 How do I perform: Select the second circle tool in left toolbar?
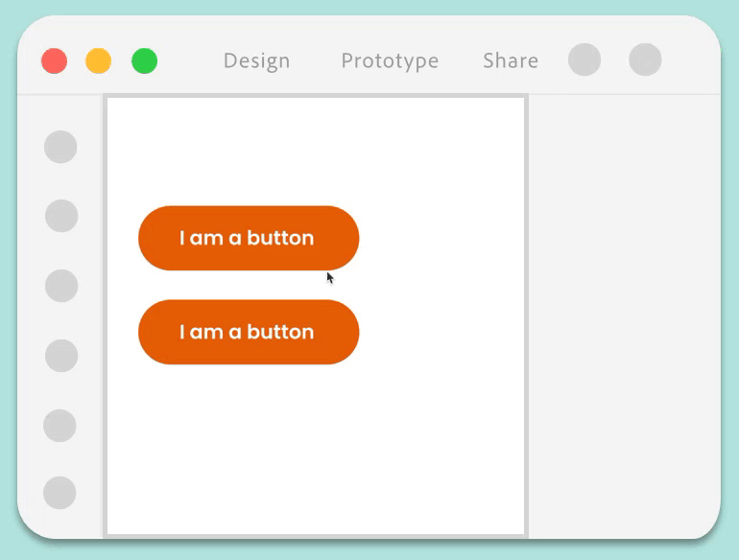(61, 216)
